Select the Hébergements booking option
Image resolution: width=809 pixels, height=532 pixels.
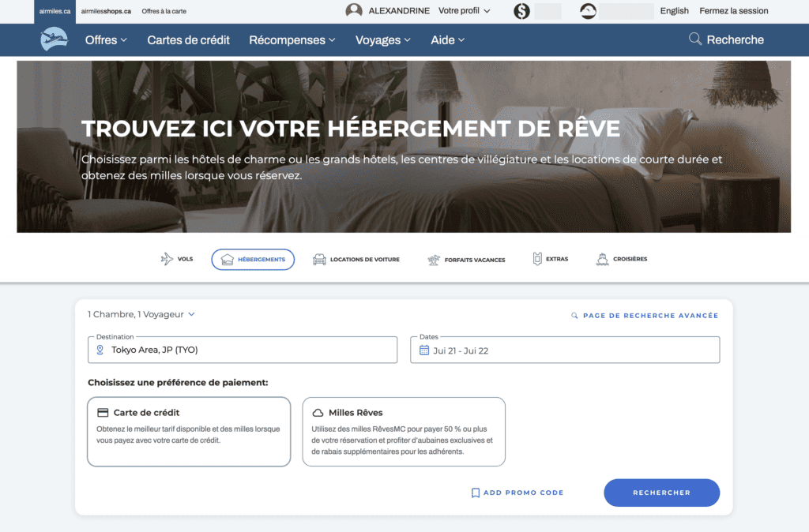click(253, 259)
